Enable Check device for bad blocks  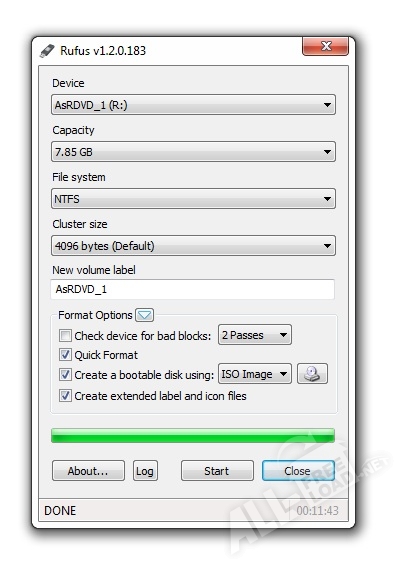(x=65, y=336)
